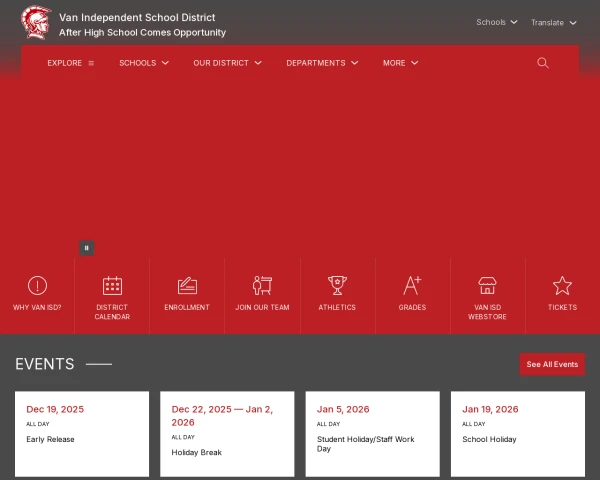Expand the More navigation menu
600x480 pixels.
coord(400,63)
